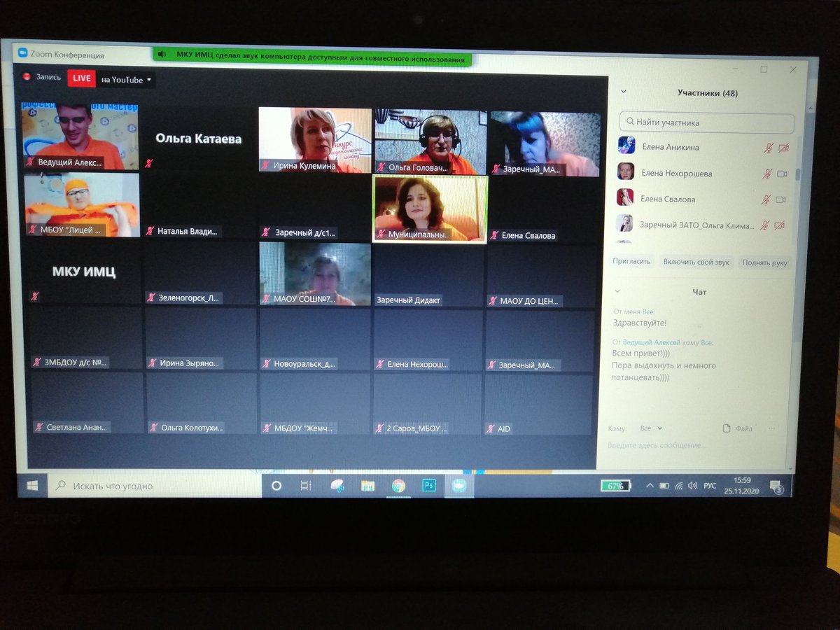The image size is (840, 630).
Task: Select the МАОУ СОШ№7 video tile
Action: (315, 274)
